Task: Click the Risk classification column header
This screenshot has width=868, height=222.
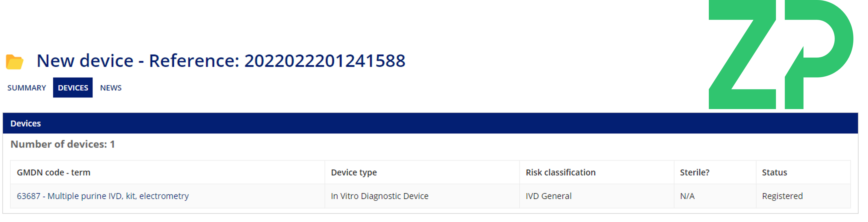Action: point(560,172)
